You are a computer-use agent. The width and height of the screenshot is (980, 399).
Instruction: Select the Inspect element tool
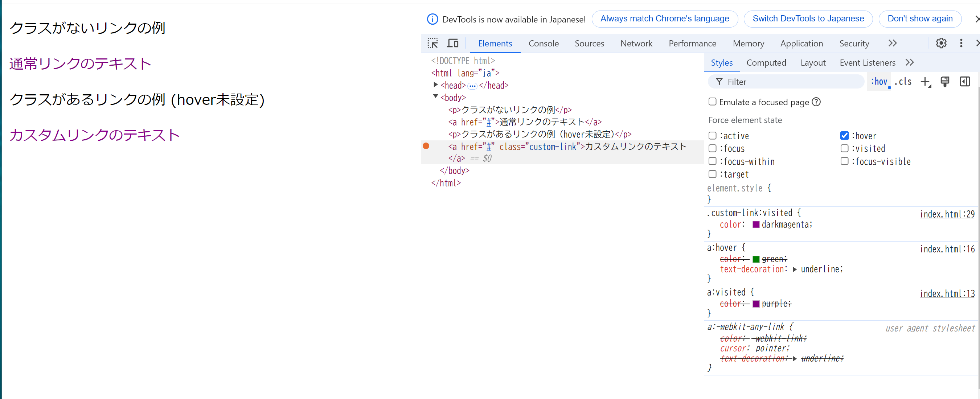[432, 43]
